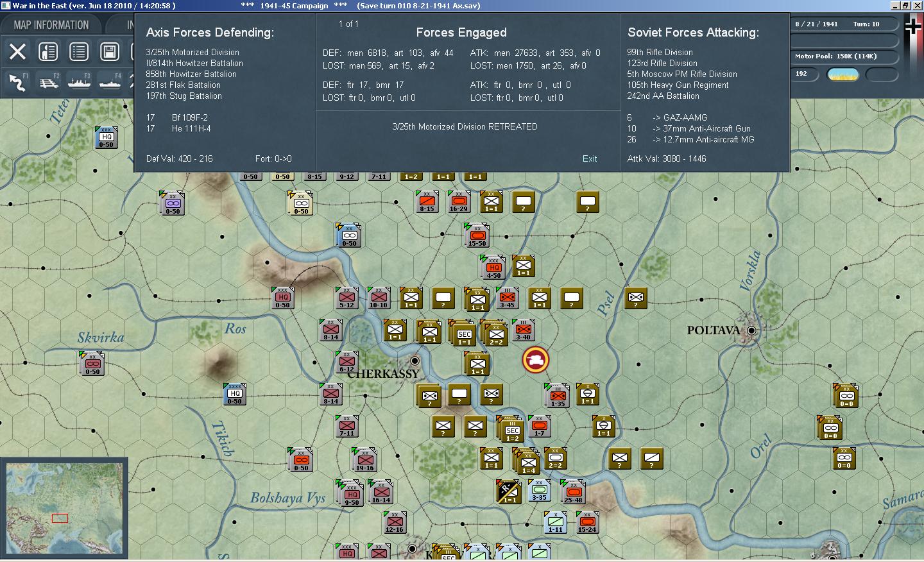Select the Soviet stack labeled 1=4
The height and width of the screenshot is (562, 924).
coord(527,460)
